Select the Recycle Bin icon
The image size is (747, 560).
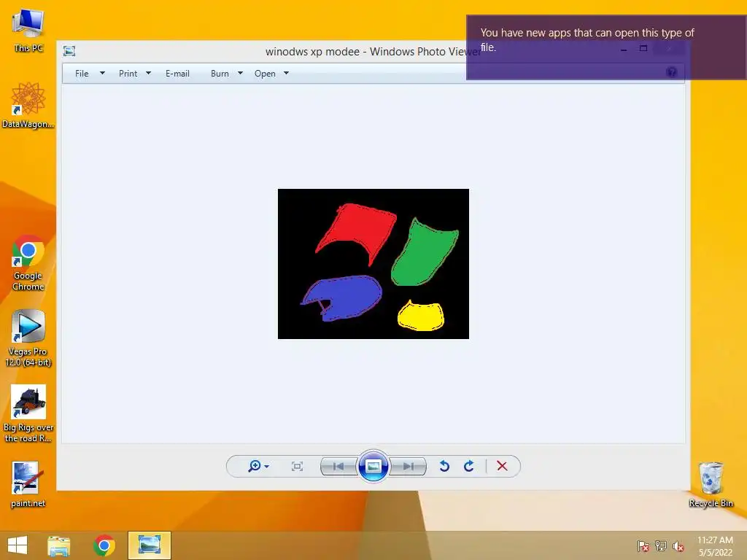(x=711, y=485)
